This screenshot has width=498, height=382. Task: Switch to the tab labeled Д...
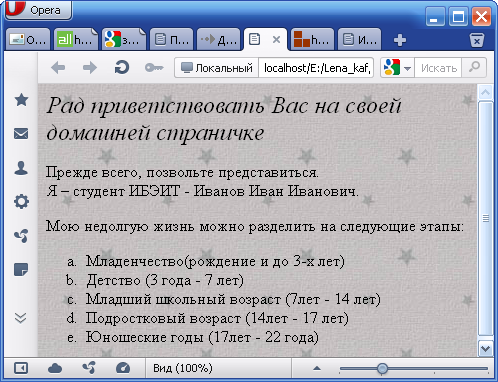[218, 40]
